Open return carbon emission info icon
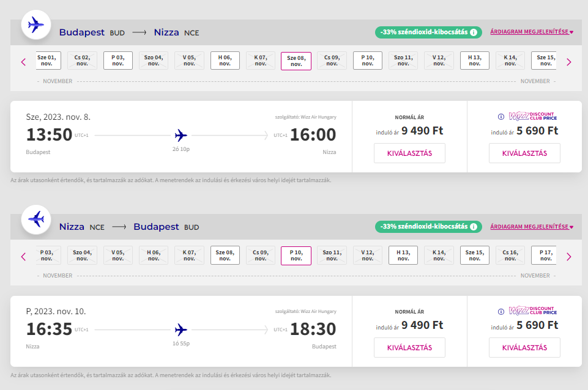This screenshot has width=588, height=390. click(474, 227)
